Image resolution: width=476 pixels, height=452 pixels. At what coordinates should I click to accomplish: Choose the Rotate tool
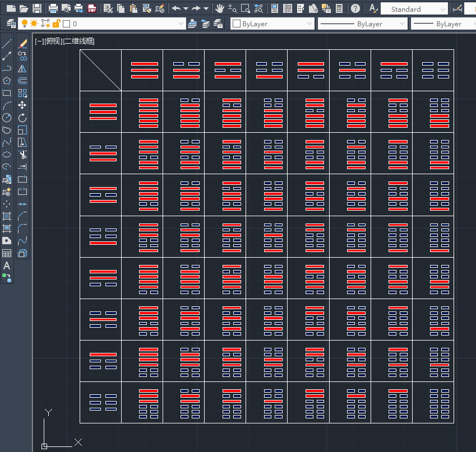pyautogui.click(x=22, y=118)
